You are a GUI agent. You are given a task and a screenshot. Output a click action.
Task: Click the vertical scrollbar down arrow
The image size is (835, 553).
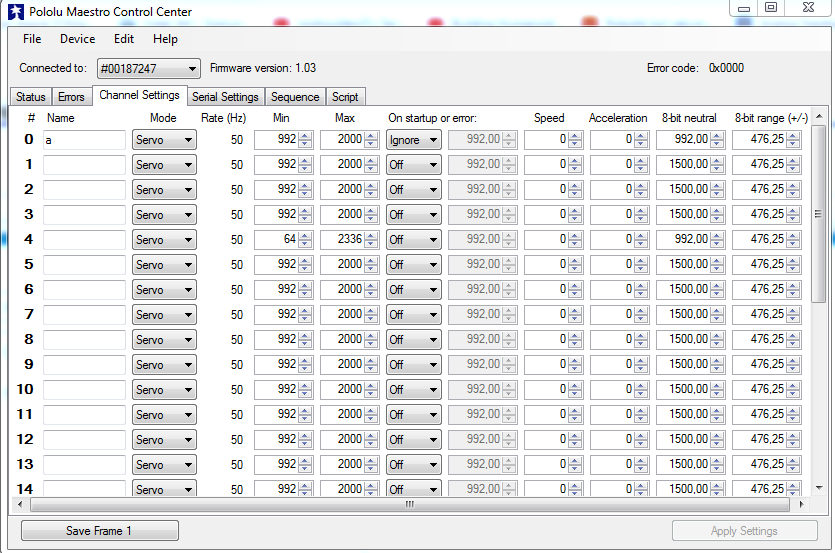coord(818,489)
